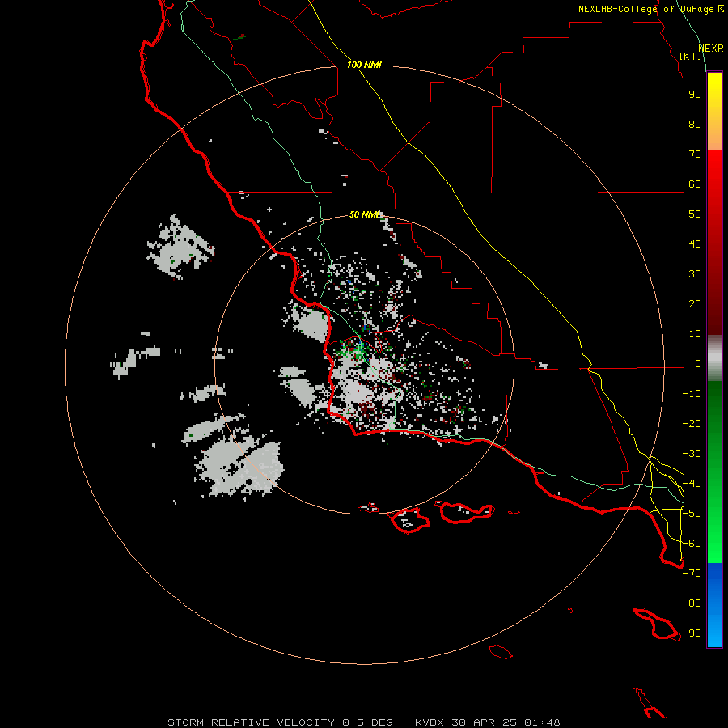Click the [KT] units label

click(691, 56)
